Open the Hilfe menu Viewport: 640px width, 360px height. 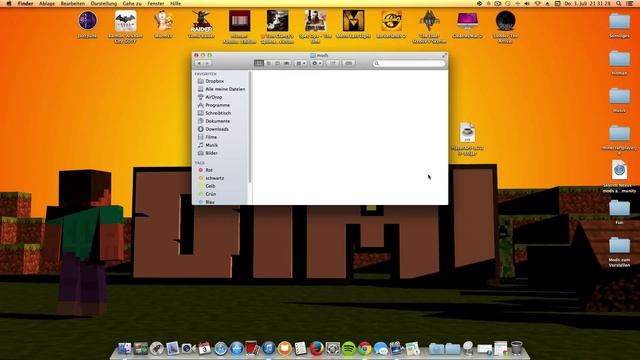tap(176, 3)
